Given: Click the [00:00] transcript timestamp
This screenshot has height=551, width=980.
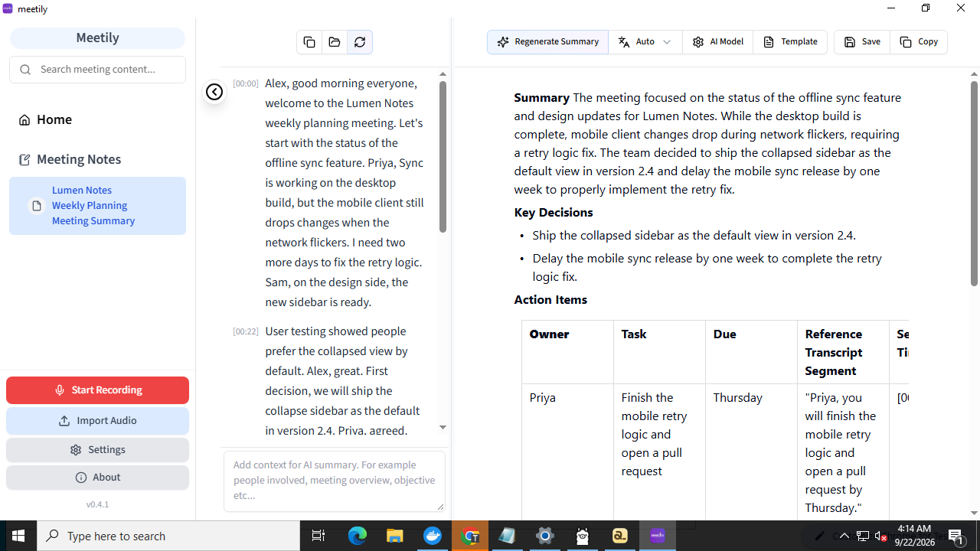Looking at the screenshot, I should (246, 83).
